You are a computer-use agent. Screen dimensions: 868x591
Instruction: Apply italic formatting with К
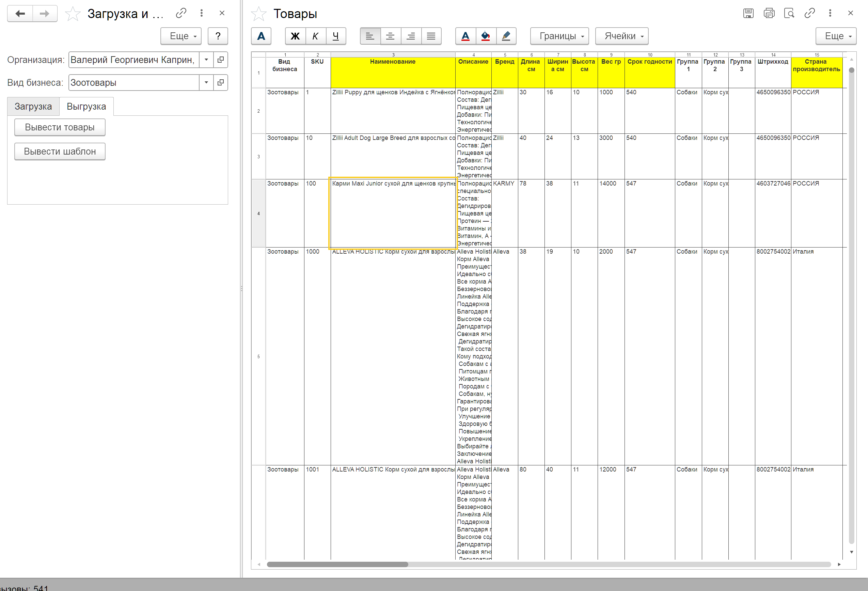[316, 36]
